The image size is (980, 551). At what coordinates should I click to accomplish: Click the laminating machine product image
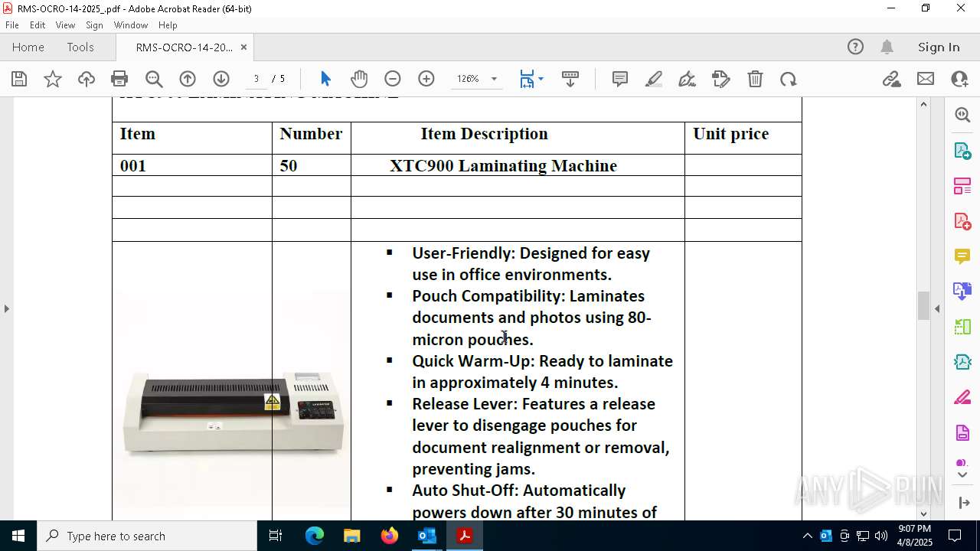[234, 414]
